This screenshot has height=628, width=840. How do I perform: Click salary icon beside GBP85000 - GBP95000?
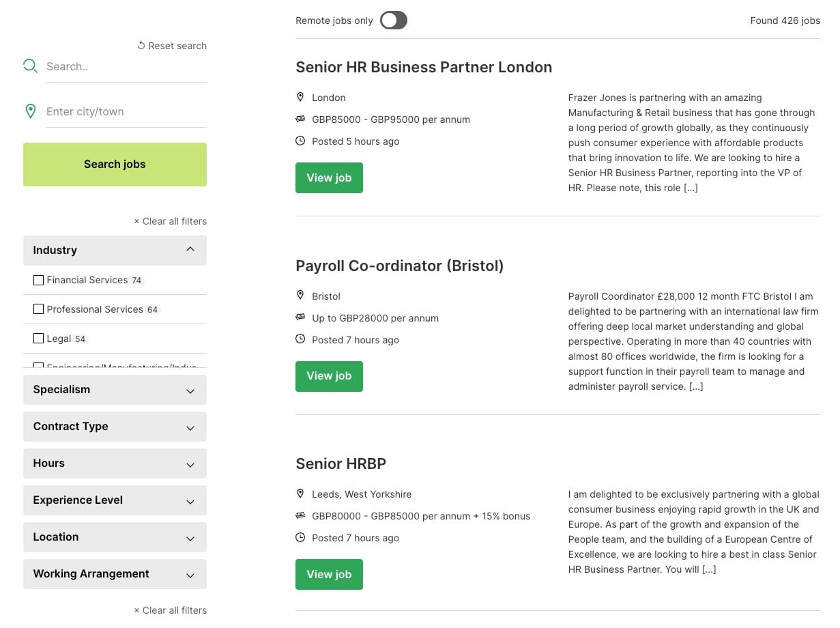[300, 119]
